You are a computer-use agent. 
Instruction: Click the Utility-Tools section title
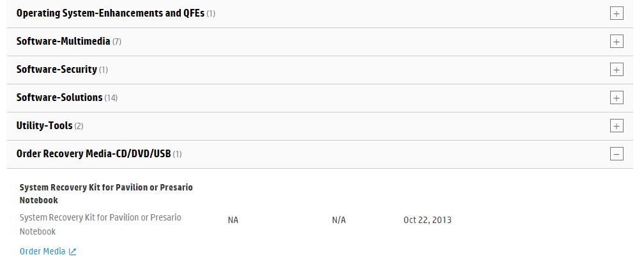coord(44,125)
